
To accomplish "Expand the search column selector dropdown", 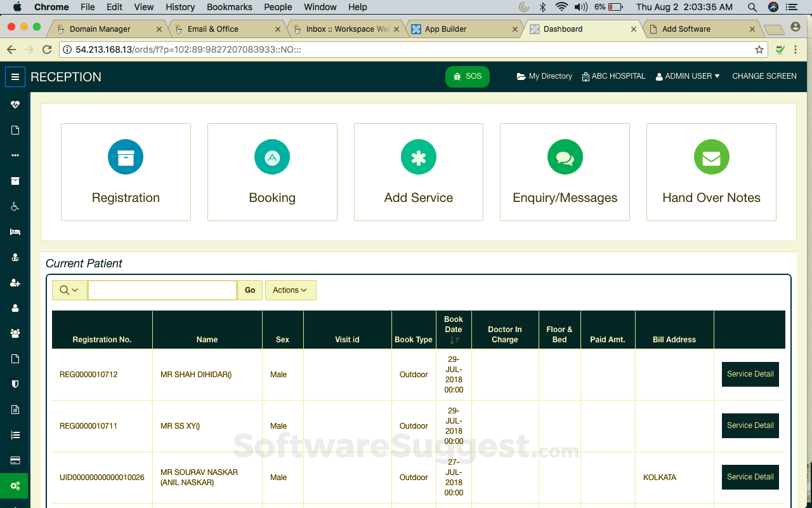I will point(69,290).
